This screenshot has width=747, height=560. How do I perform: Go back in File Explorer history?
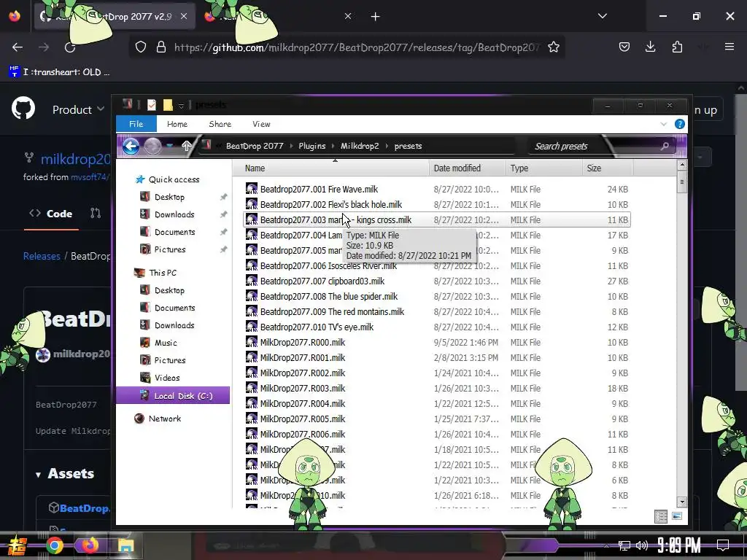pyautogui.click(x=131, y=146)
